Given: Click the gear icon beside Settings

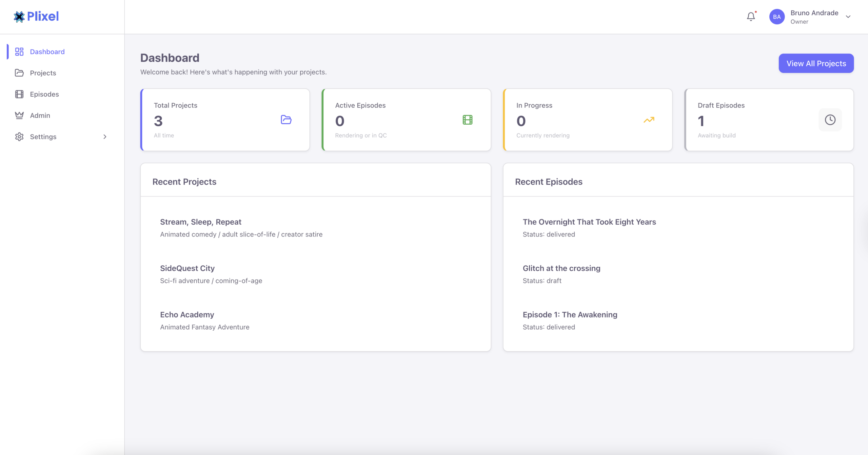Looking at the screenshot, I should pos(19,137).
